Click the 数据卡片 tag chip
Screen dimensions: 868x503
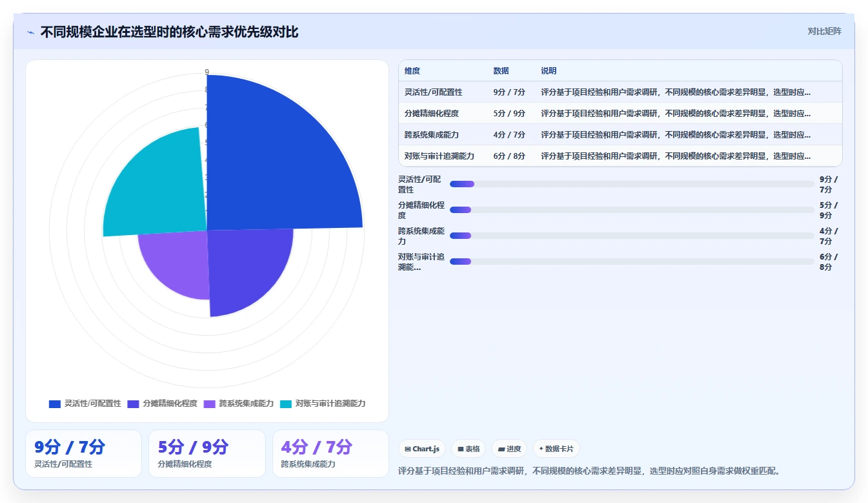click(556, 449)
